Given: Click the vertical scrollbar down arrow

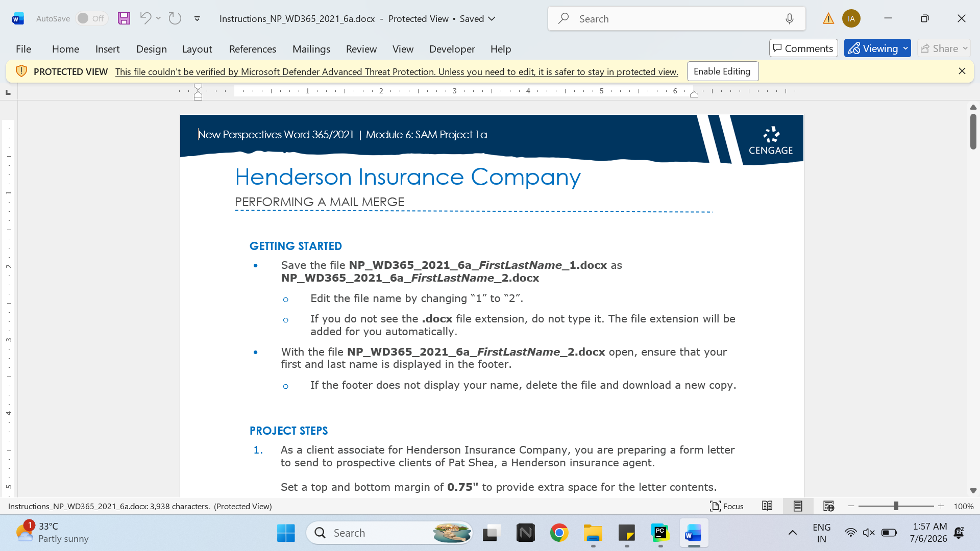Looking at the screenshot, I should click(973, 491).
